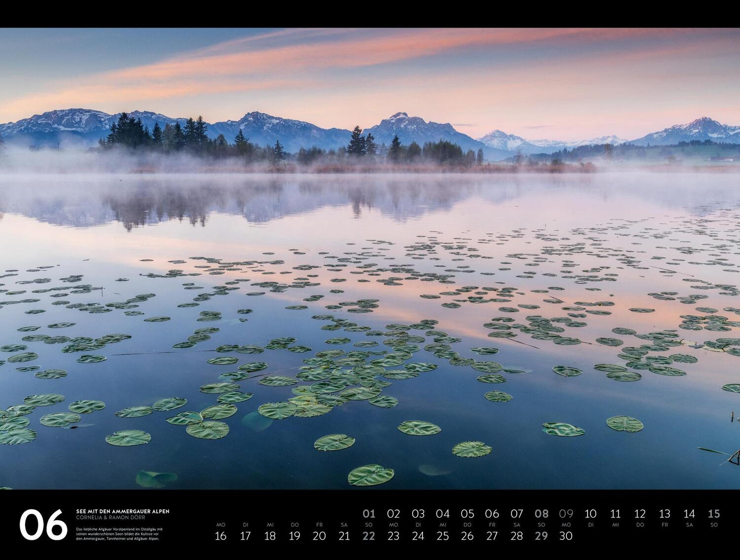Click the 'SO' weekday label under 01
The width and height of the screenshot is (740, 560).
click(369, 525)
